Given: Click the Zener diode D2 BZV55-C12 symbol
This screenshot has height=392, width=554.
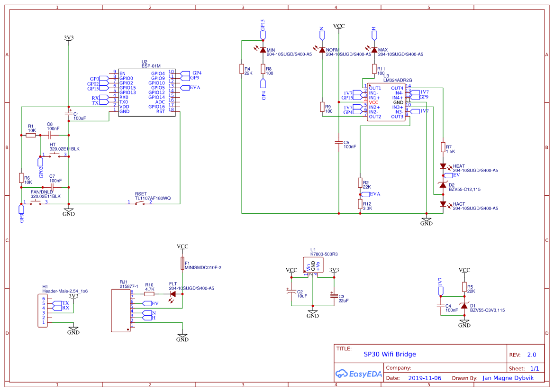Looking at the screenshot, I should point(443,186).
